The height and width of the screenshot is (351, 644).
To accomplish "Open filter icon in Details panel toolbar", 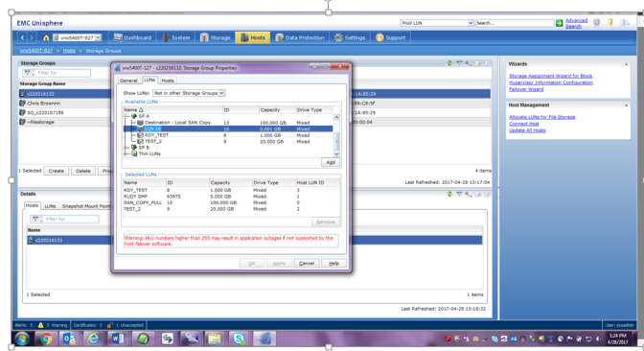I will (459, 194).
